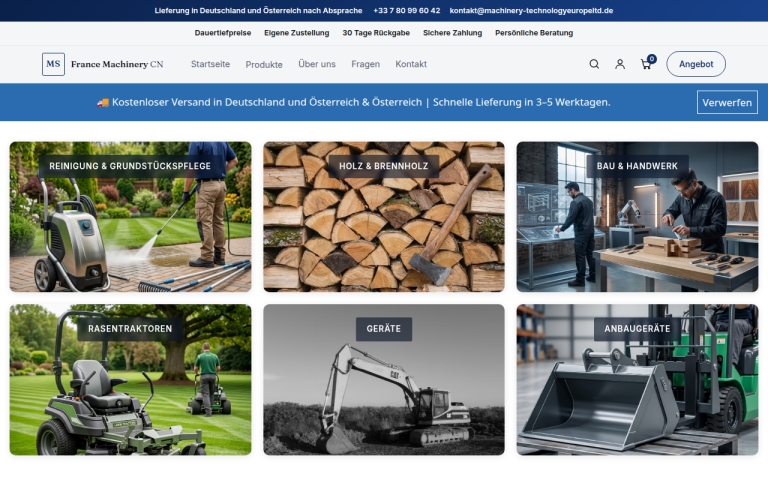Open the search magnifier icon
Image resolution: width=768 pixels, height=480 pixels.
pos(594,64)
